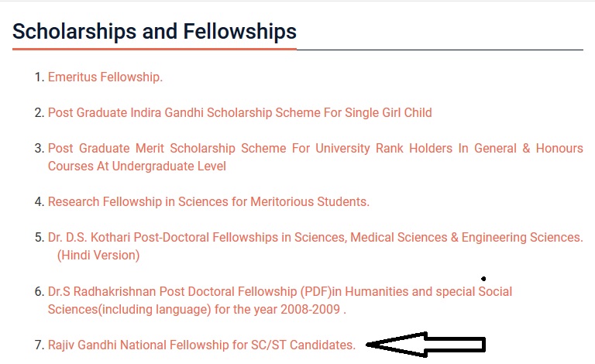Click list number 7 beside Rajiv Gandhi Fellowship

click(39, 345)
